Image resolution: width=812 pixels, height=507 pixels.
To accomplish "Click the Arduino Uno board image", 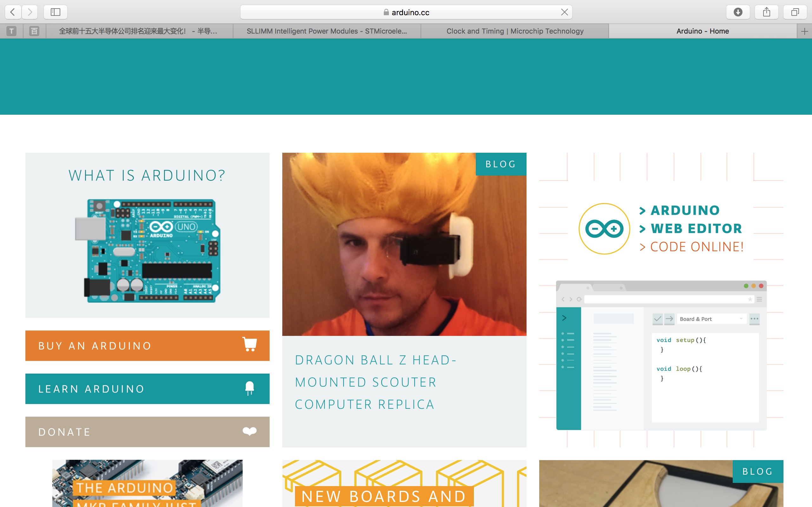I will (x=147, y=251).
